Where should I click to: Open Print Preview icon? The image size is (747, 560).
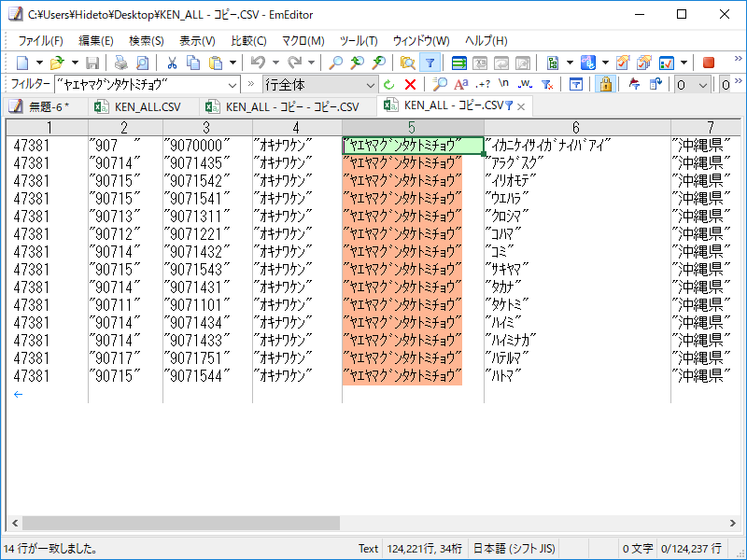coord(143,63)
